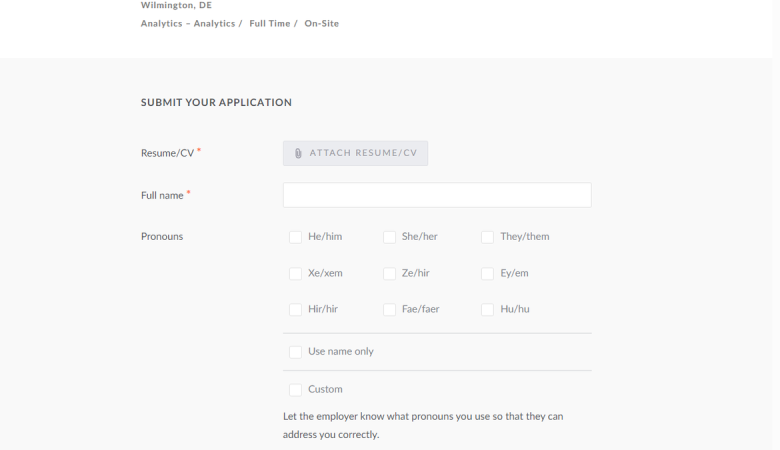The width and height of the screenshot is (780, 450).
Task: Tick the Hu/hu pronoun checkbox
Action: click(x=487, y=310)
